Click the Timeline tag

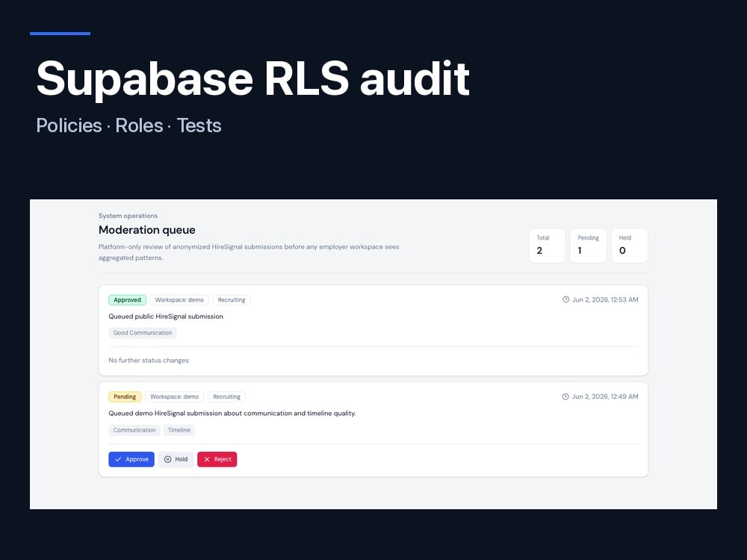(179, 430)
